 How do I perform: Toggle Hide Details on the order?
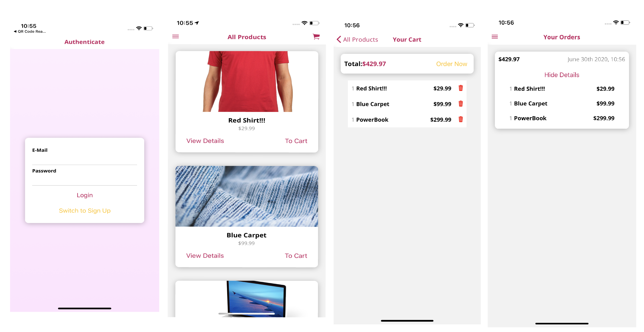tap(562, 75)
